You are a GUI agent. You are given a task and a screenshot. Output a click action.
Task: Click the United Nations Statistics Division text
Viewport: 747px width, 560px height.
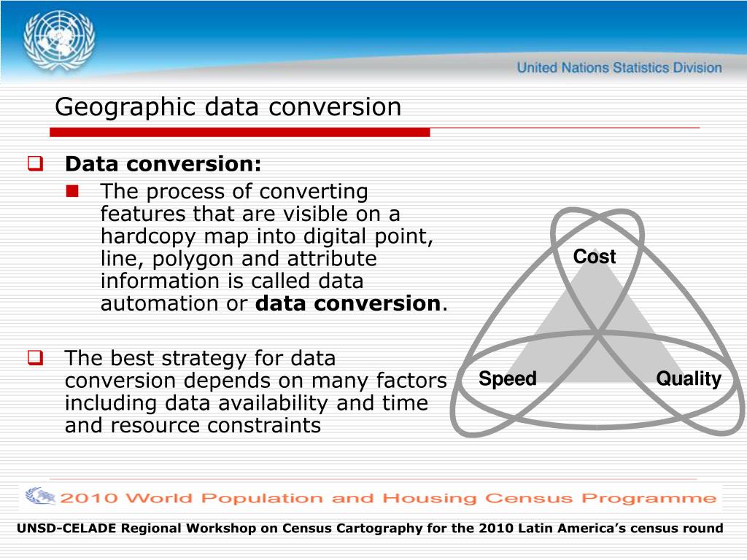tap(619, 68)
